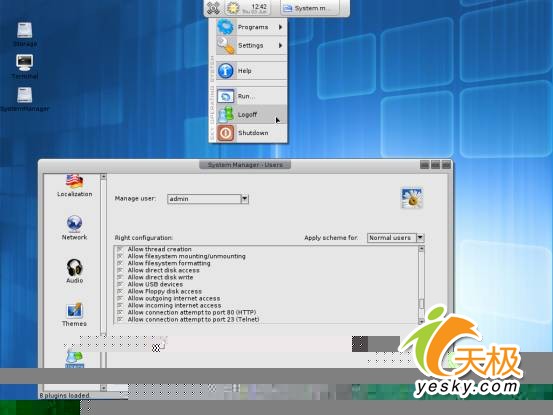The width and height of the screenshot is (553, 415).
Task: Click the Shutdown menu item
Action: click(x=251, y=133)
